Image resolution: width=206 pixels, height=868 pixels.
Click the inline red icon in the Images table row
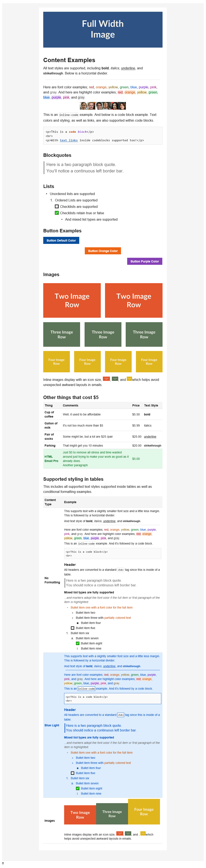(120, 834)
